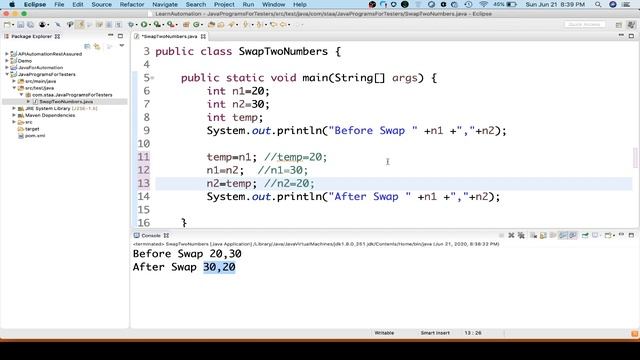This screenshot has width=640, height=360.
Task: Toggle Show Console on standard output change
Action: pyautogui.click(x=563, y=236)
